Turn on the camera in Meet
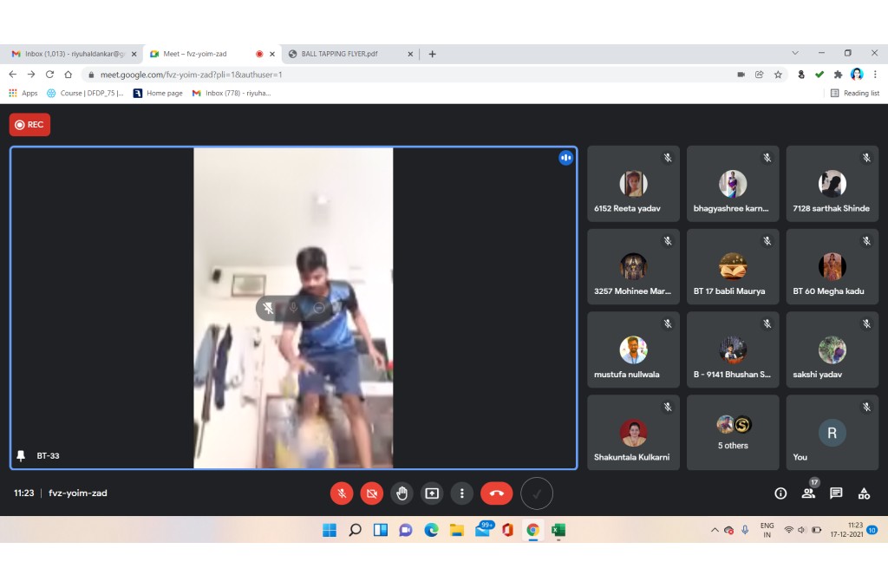Viewport: 888px width, 588px height. tap(371, 493)
